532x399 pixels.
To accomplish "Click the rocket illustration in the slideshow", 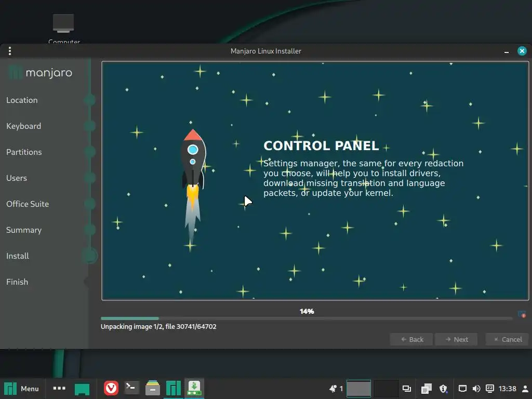I will [x=193, y=187].
